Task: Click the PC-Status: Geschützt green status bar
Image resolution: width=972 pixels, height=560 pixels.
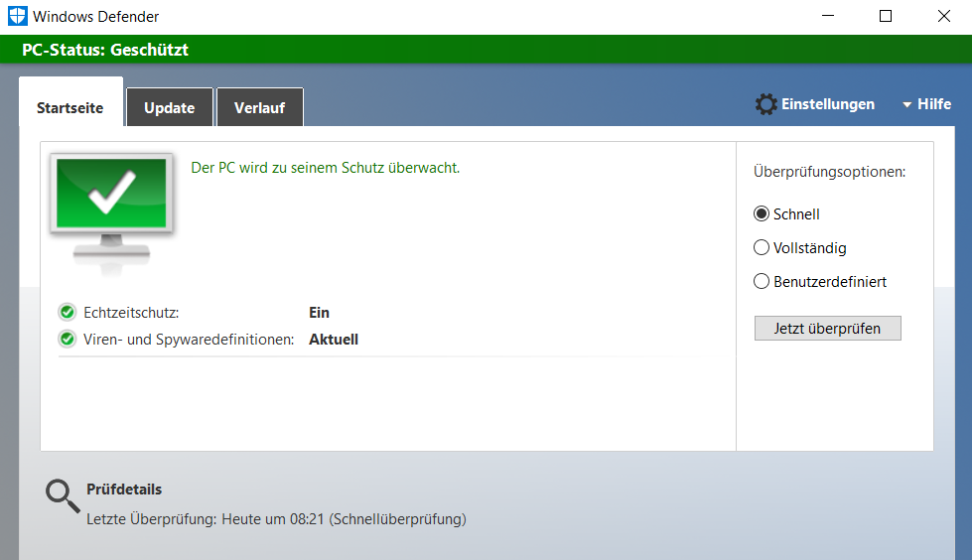Action: pos(486,50)
